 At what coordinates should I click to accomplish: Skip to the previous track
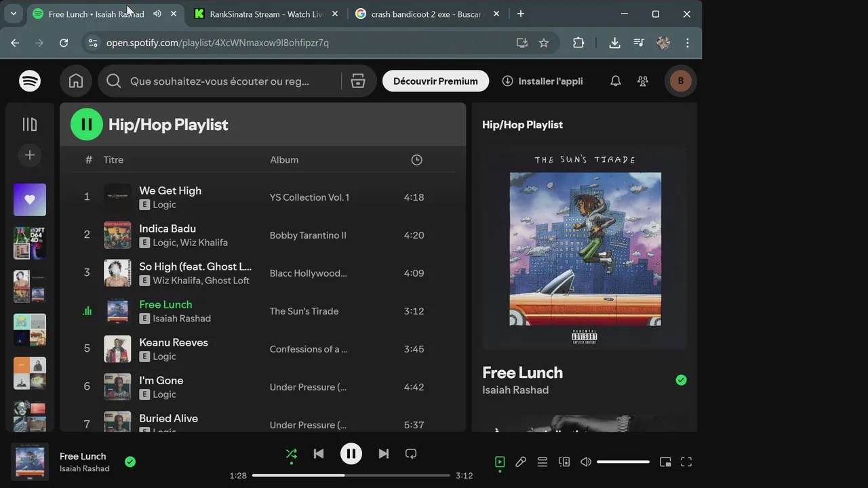coord(319,454)
